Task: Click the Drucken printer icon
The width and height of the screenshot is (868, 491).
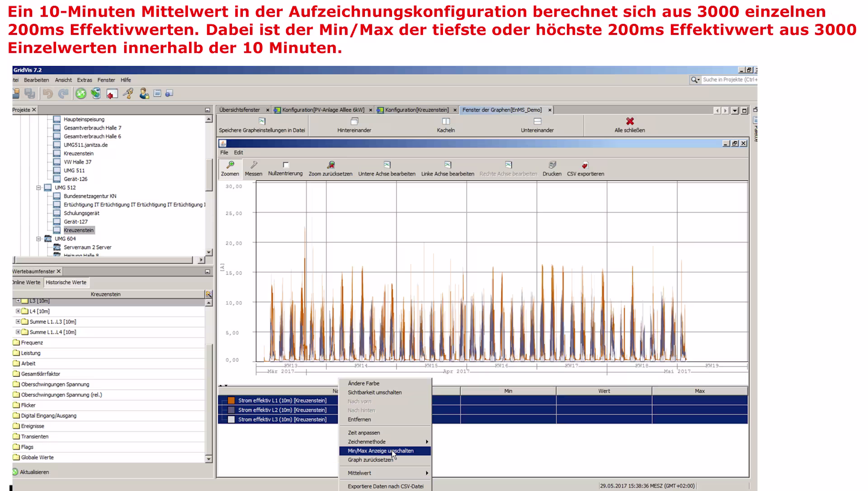Action: (552, 165)
